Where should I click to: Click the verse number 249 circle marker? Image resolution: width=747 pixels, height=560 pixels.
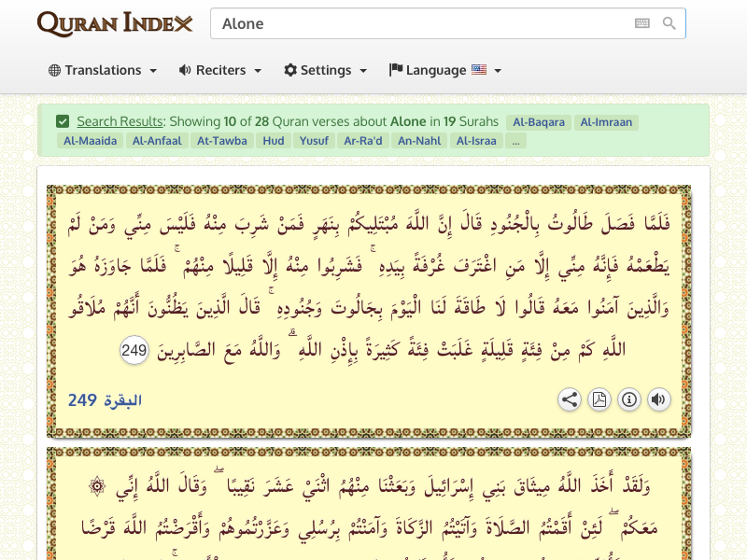134,350
